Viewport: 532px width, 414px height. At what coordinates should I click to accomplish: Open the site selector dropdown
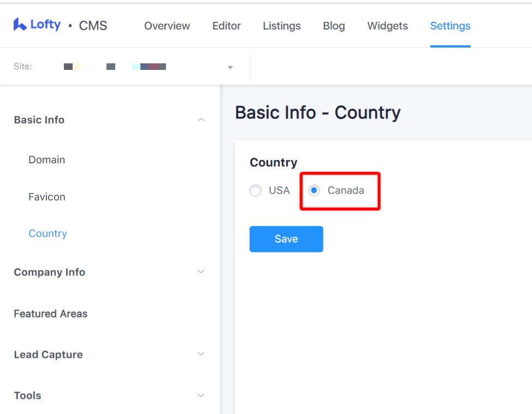(231, 68)
